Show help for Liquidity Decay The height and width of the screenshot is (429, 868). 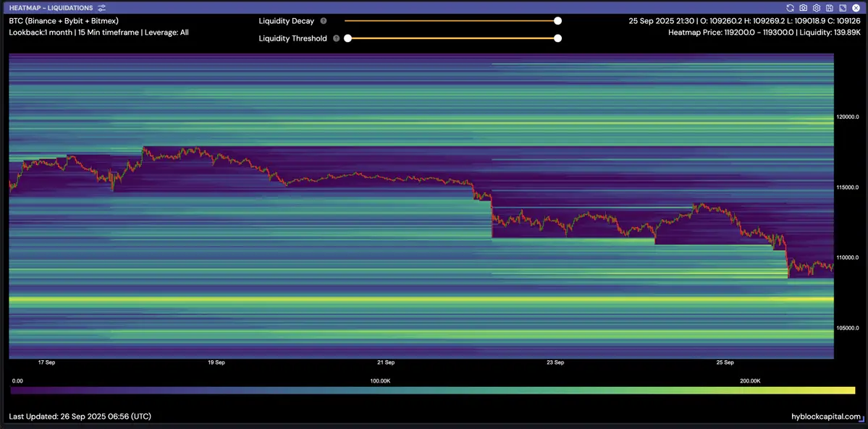(324, 22)
